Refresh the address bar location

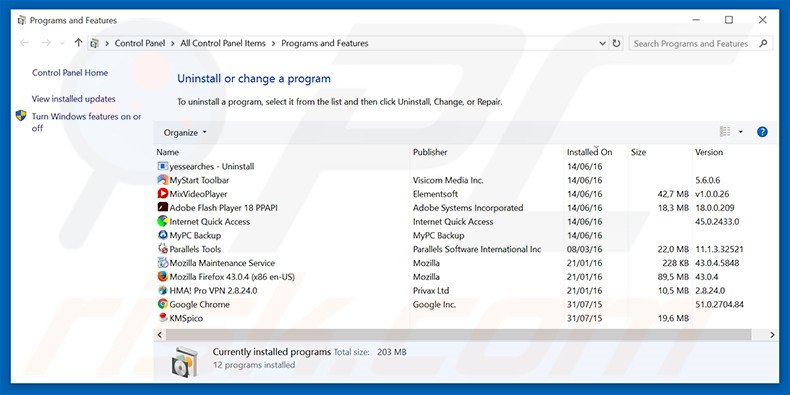click(x=616, y=43)
